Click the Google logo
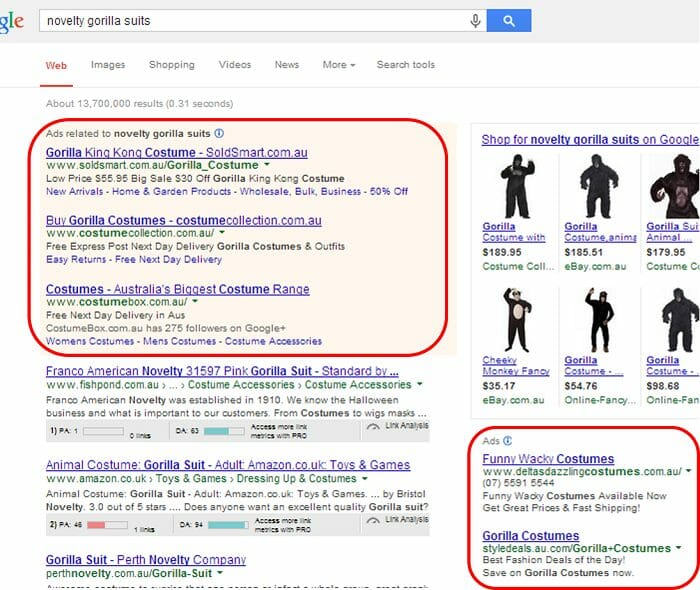The width and height of the screenshot is (700, 590). coord(12,21)
